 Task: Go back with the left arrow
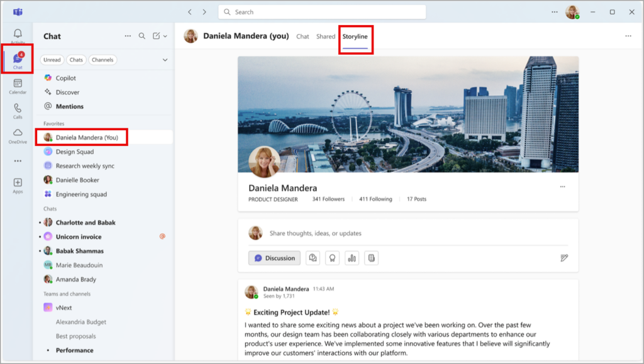(x=190, y=12)
